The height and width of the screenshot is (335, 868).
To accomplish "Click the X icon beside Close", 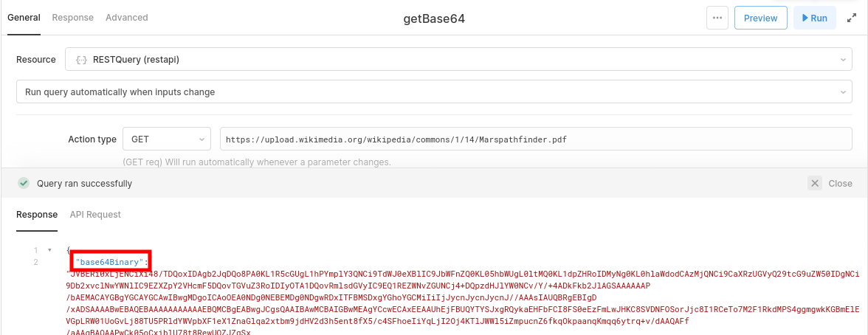I will click(814, 184).
